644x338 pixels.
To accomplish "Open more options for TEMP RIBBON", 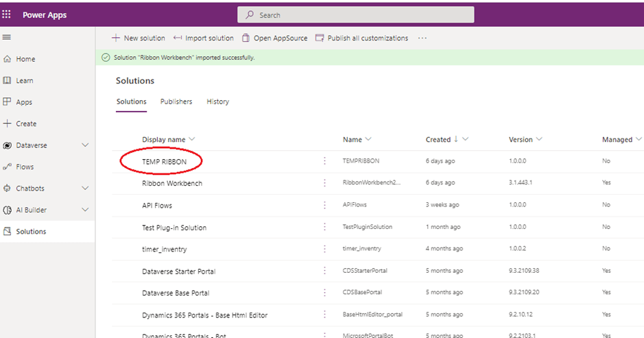I will (324, 161).
